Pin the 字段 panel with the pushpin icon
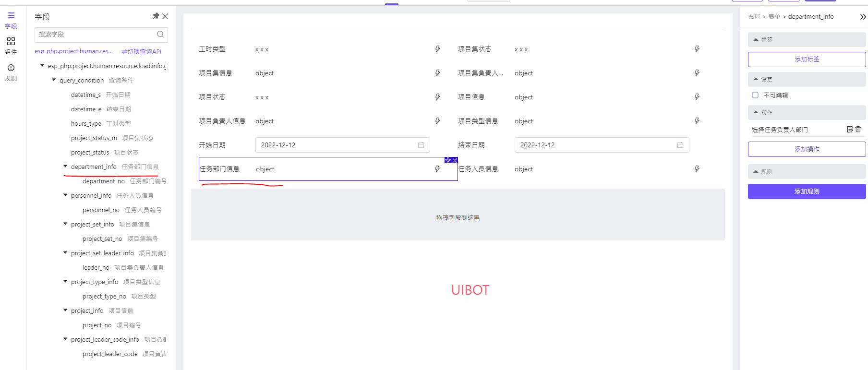The image size is (868, 370). (x=156, y=16)
